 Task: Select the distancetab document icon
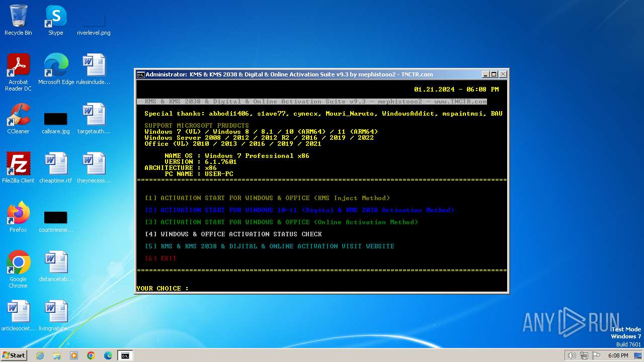[56, 266]
